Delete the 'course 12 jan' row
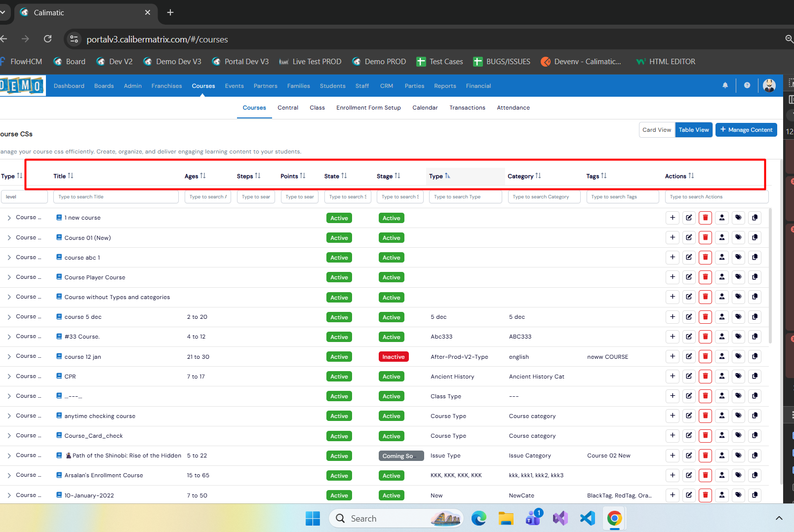The image size is (794, 532). 705,356
